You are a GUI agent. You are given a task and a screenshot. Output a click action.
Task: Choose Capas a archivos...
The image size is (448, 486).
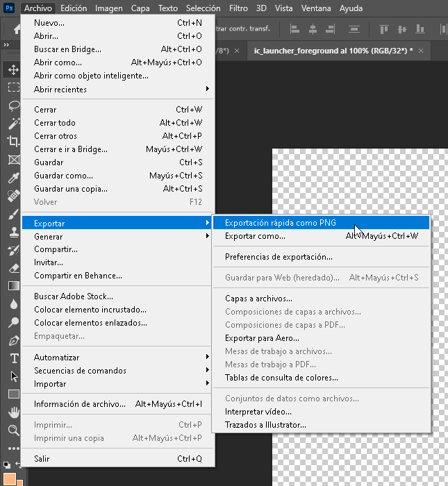point(321,299)
